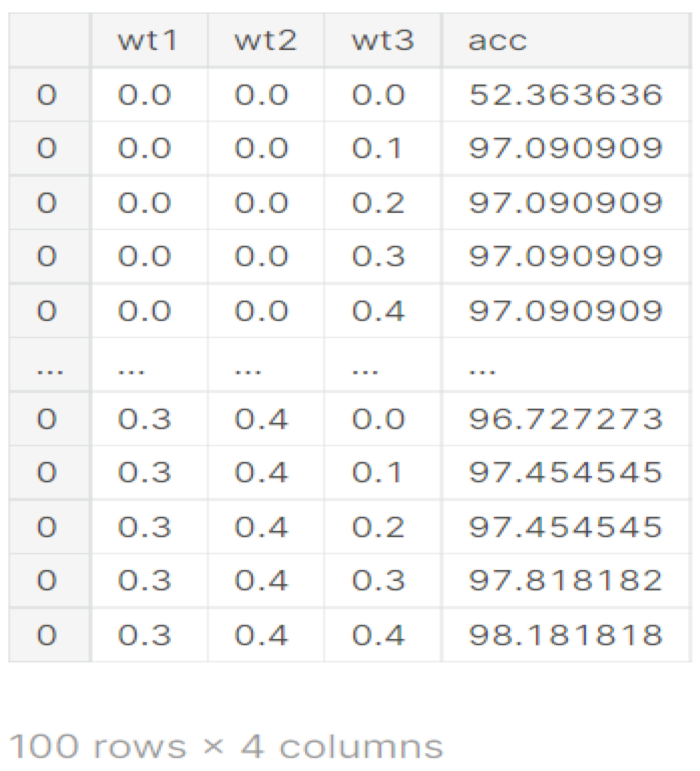Viewport: 700px width, 771px height.
Task: Click wt3 value 0.2 in 97.454545 row
Action: pyautogui.click(x=378, y=527)
